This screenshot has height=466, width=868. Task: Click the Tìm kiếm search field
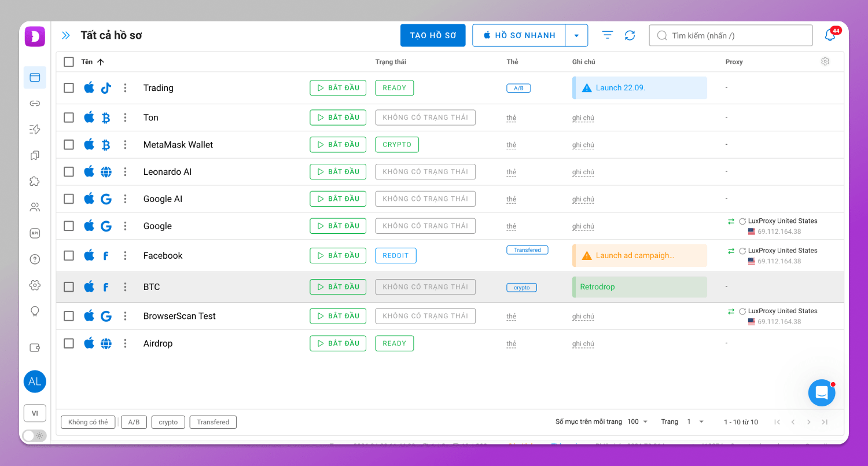point(730,35)
